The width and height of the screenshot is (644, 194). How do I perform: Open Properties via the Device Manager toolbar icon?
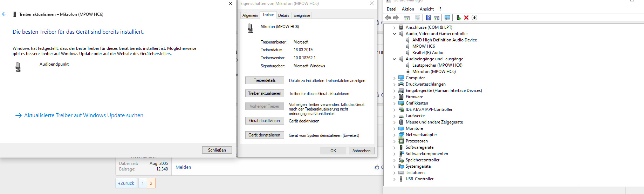tap(418, 18)
